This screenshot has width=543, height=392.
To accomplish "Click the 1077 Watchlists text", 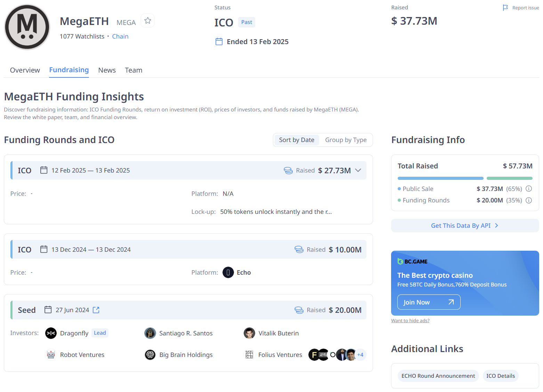I will tap(82, 36).
